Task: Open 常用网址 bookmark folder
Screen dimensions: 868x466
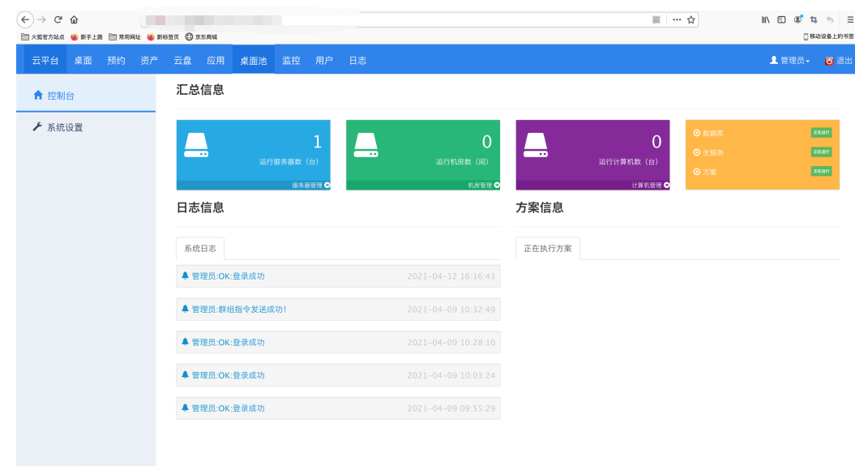Action: pos(125,37)
